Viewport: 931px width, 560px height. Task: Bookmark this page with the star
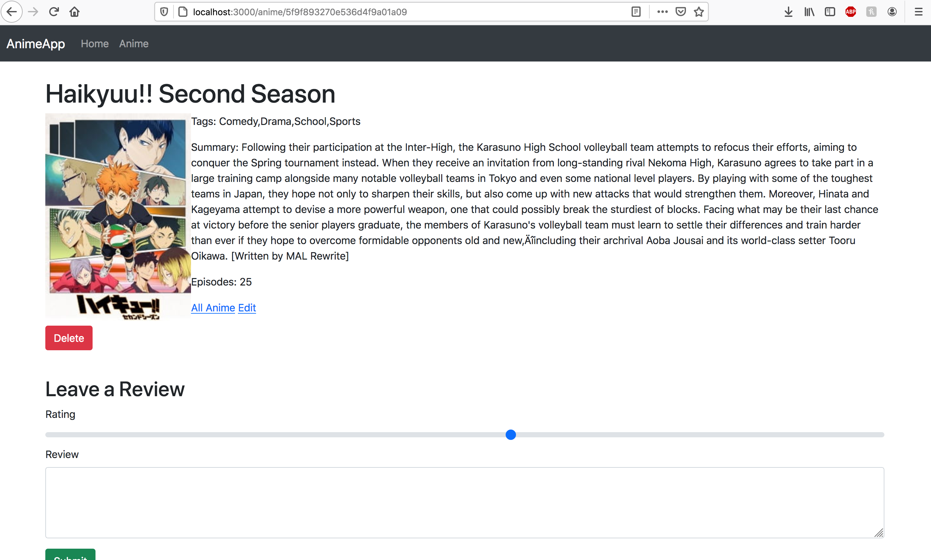(x=699, y=12)
